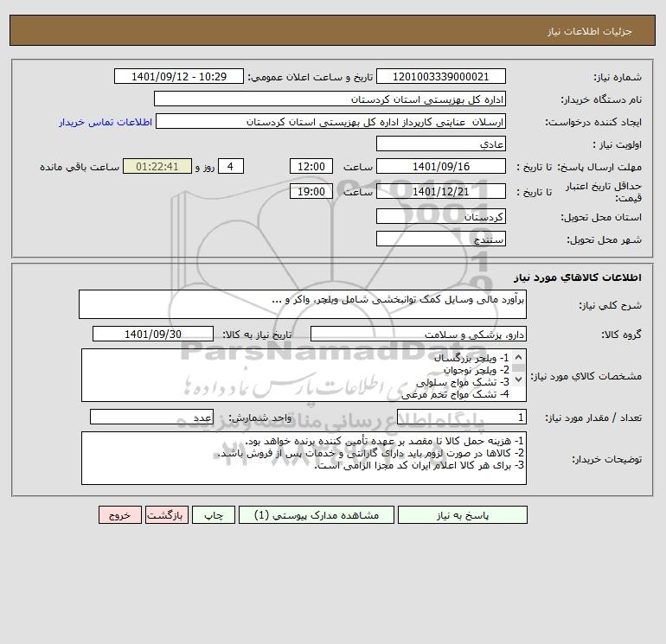Click label تاریخ نیاز به کالا
This screenshot has width=666, height=644.
(x=257, y=335)
